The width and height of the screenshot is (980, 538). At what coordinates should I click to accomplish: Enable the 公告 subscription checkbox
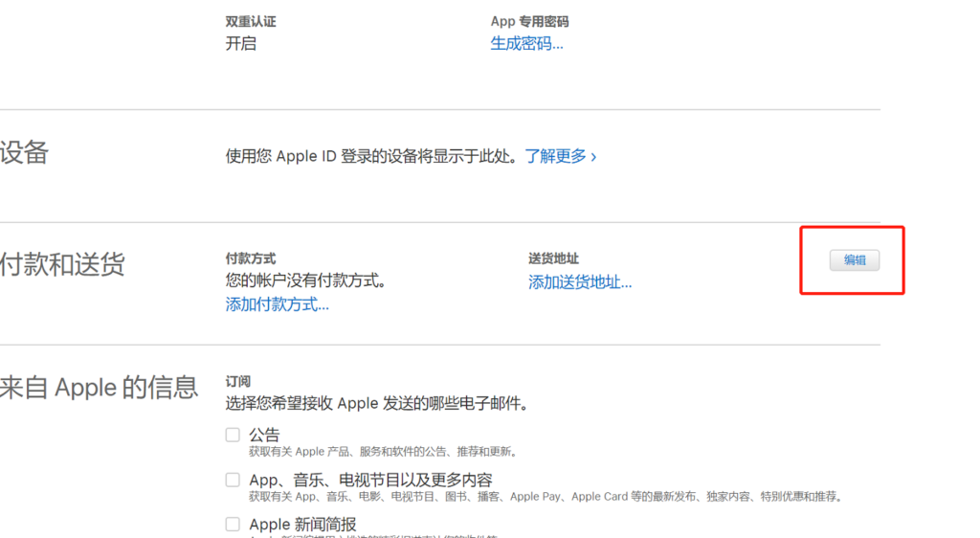click(233, 435)
